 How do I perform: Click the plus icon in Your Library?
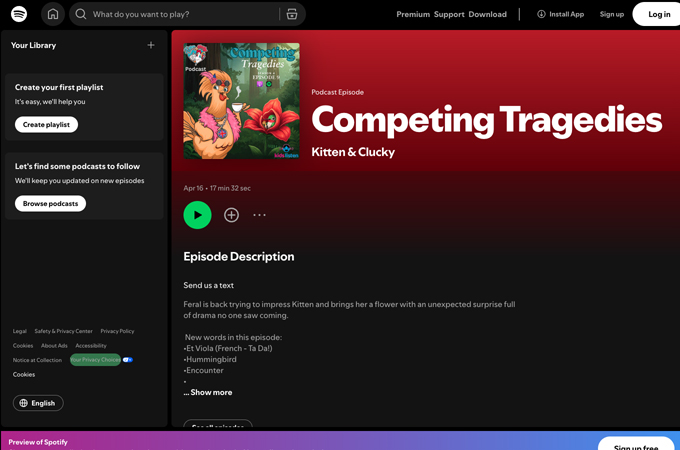point(151,45)
